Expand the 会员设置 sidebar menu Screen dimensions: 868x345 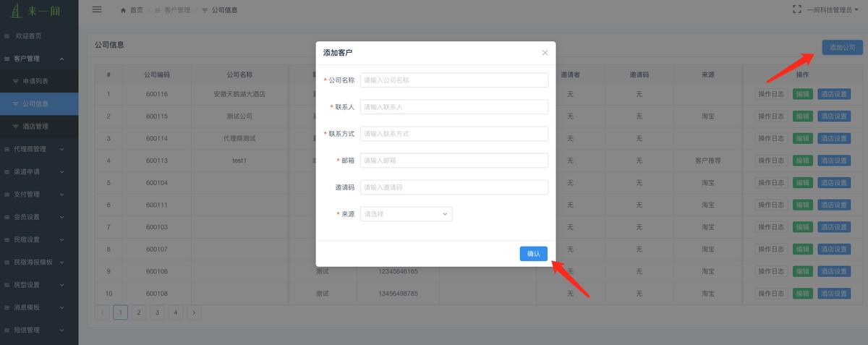(39, 217)
